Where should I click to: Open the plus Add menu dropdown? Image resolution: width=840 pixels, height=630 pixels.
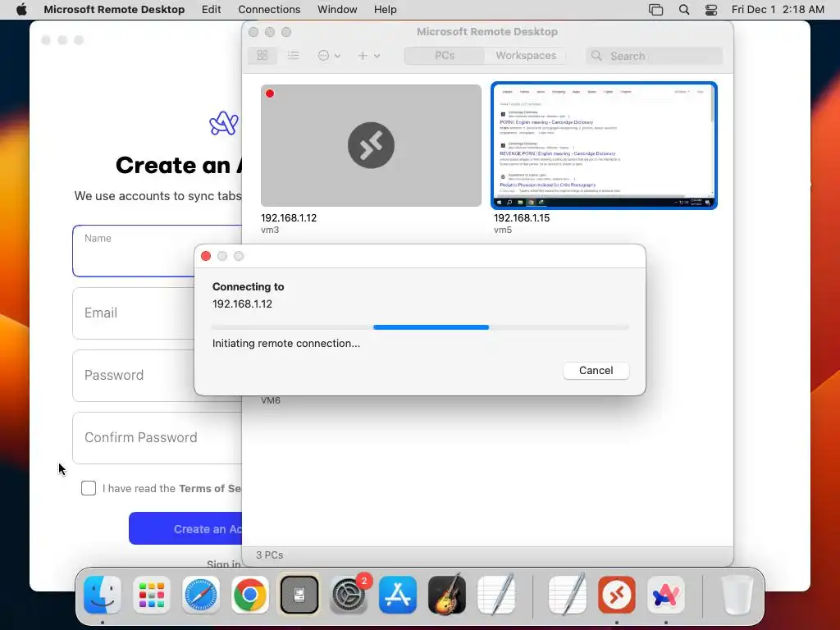(x=368, y=55)
